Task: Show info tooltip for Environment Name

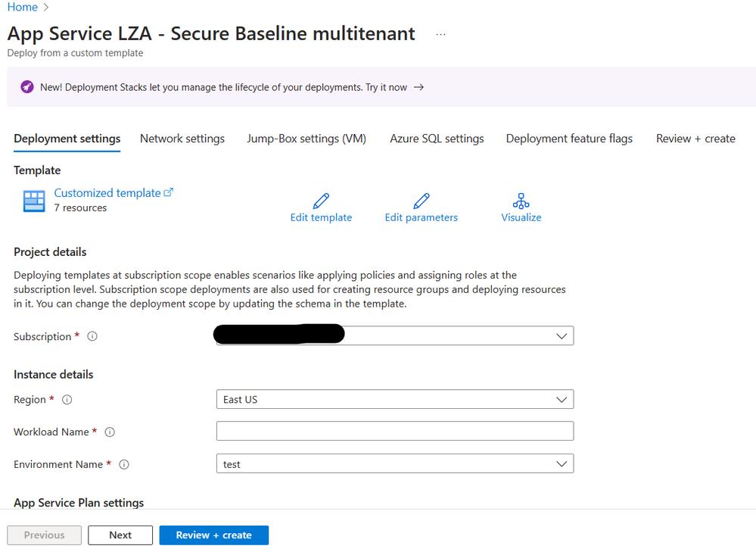Action: [x=124, y=464]
